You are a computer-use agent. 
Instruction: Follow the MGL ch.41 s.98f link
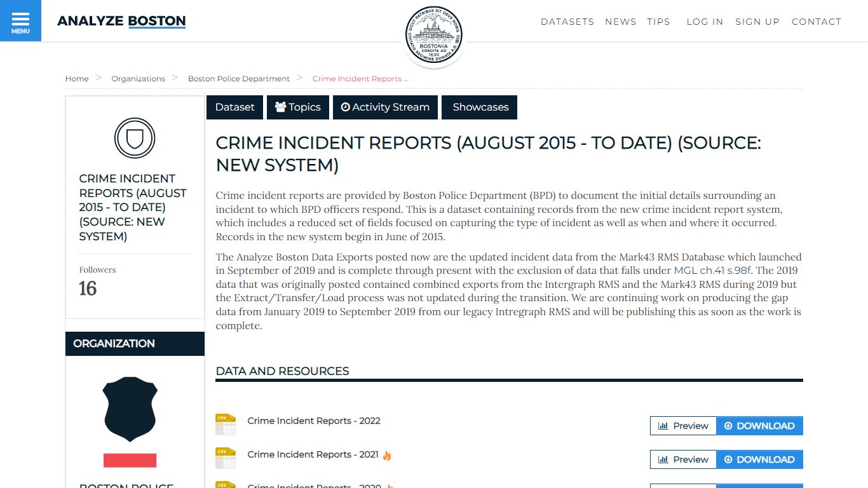coord(712,271)
